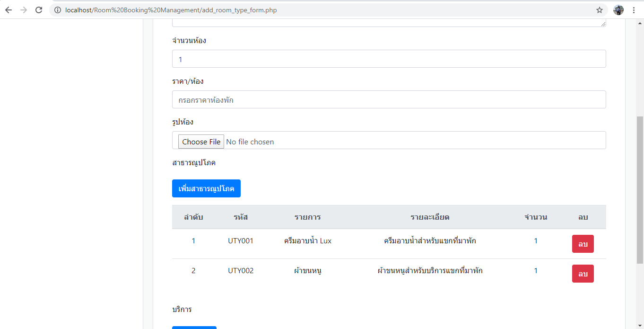This screenshot has width=644, height=329.
Task: Select the รหัส column header
Action: pyautogui.click(x=241, y=217)
